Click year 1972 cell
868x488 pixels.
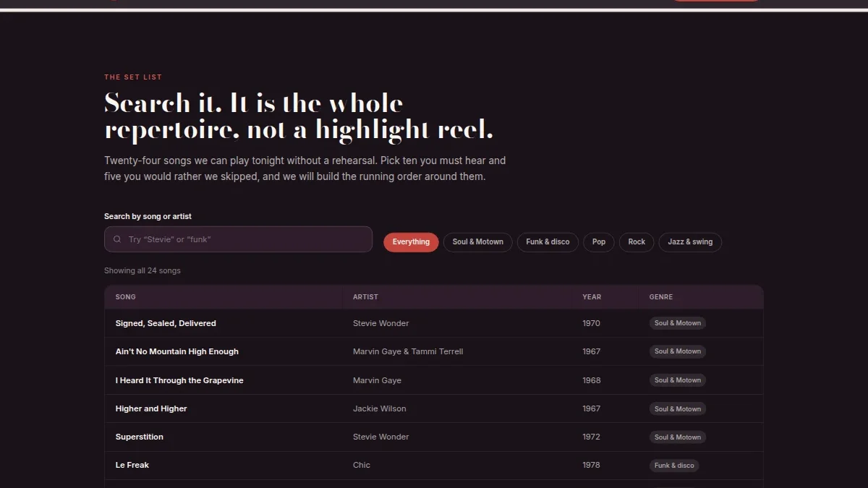tap(592, 437)
